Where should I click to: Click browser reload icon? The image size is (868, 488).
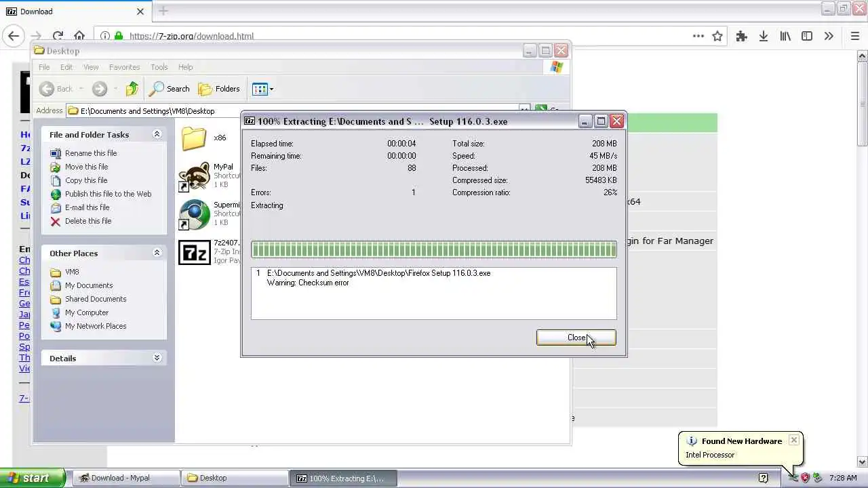[x=58, y=36]
